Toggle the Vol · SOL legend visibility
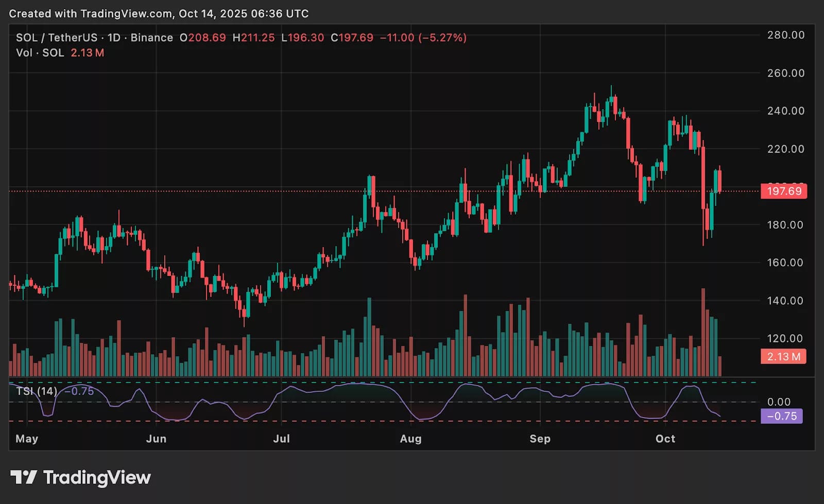 pyautogui.click(x=41, y=53)
